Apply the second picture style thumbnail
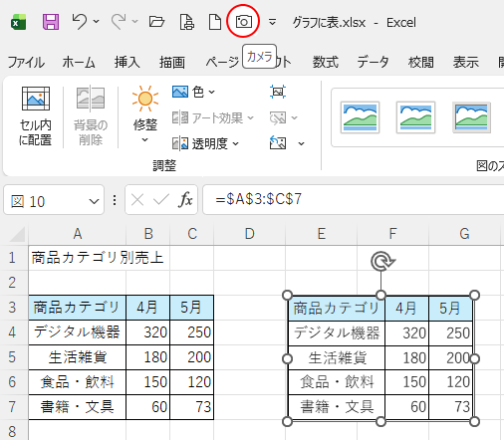This screenshot has width=504, height=440. (415, 117)
